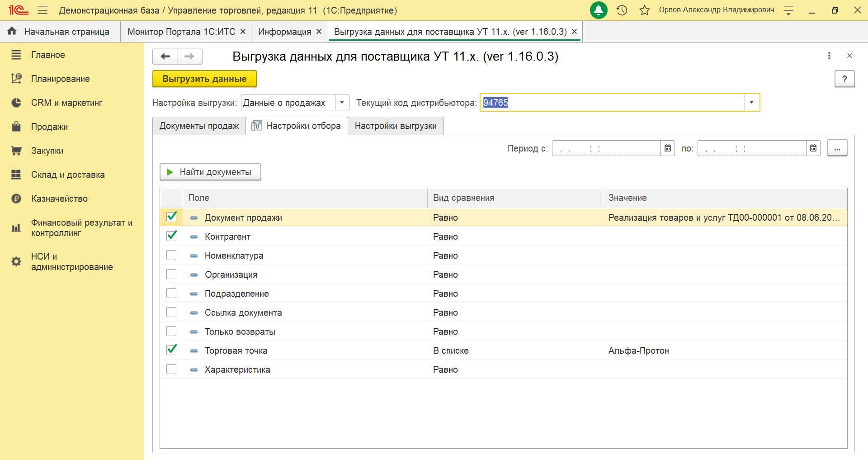Close the Монитор Портала 1С:ИТС tab
This screenshot has height=460, width=868.
(243, 32)
